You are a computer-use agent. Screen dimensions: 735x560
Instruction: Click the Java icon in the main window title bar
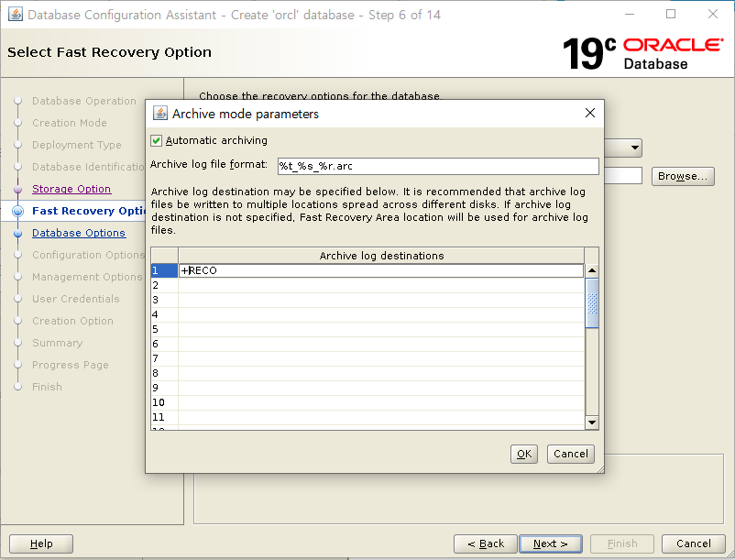[16, 15]
